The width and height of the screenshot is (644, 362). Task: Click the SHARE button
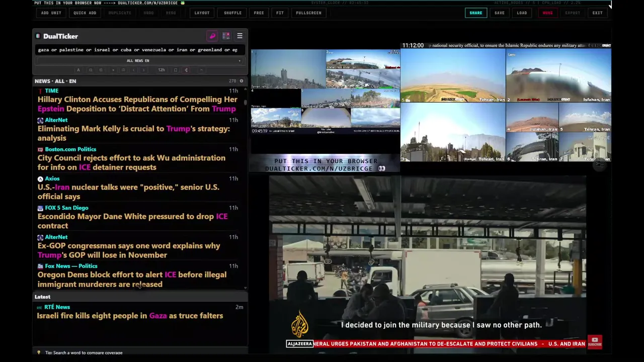tap(475, 13)
